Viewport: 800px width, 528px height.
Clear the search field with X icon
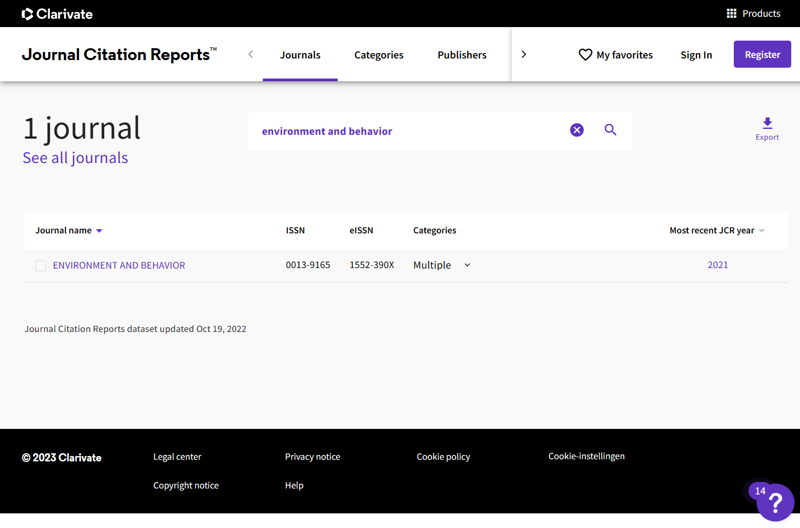(577, 130)
